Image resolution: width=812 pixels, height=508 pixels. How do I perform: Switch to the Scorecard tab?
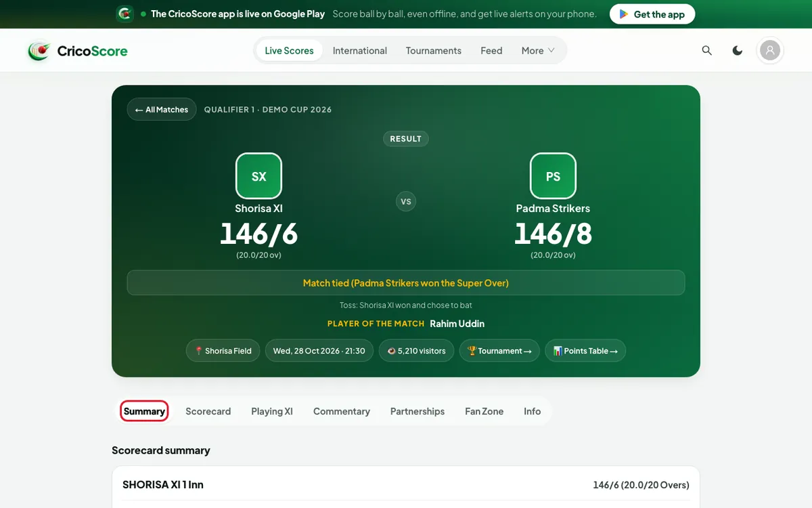click(208, 411)
